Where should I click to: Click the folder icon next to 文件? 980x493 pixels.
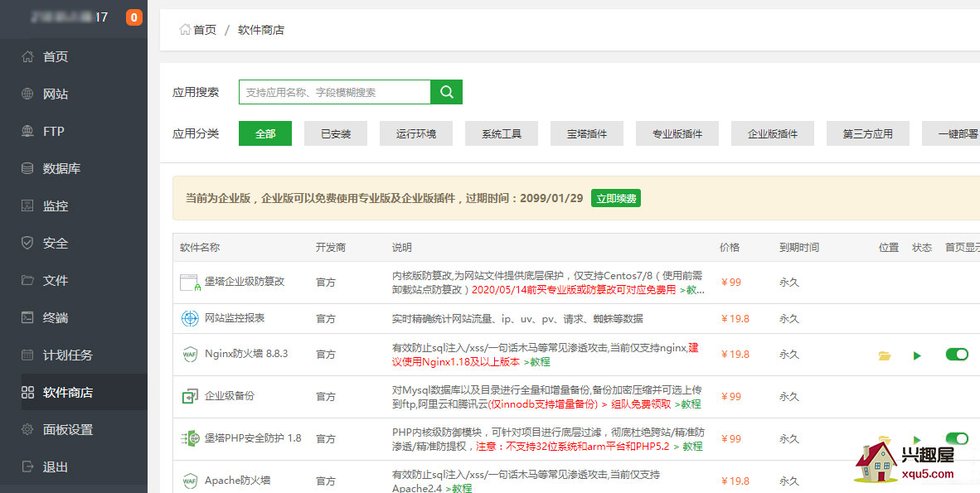pos(27,280)
